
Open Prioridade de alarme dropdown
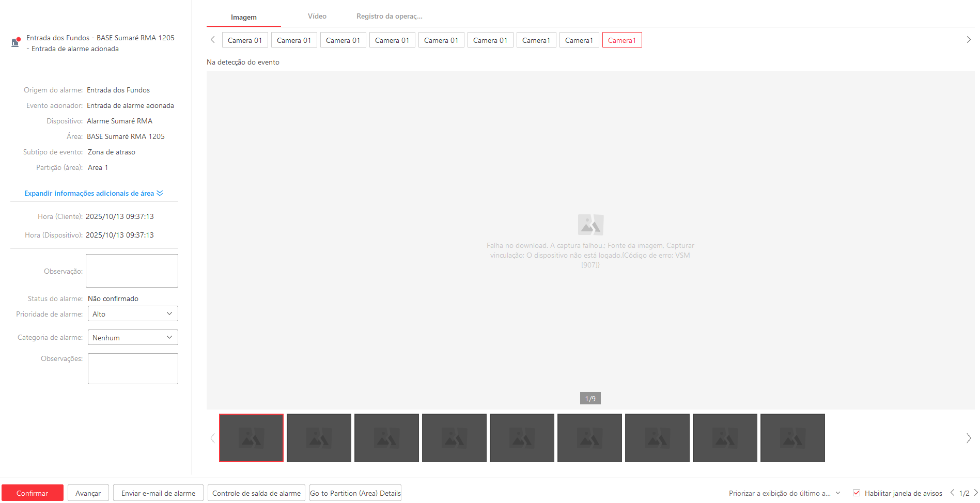(133, 314)
